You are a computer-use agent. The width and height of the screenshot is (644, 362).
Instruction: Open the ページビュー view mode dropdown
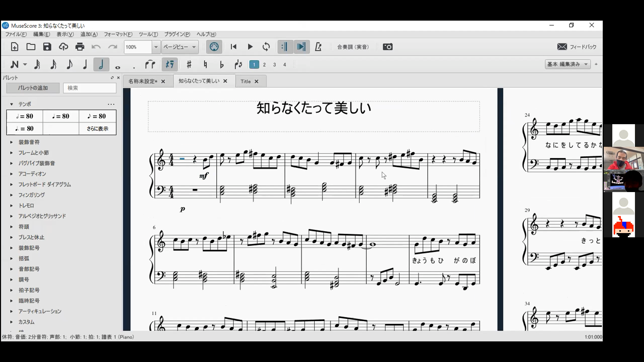click(180, 47)
